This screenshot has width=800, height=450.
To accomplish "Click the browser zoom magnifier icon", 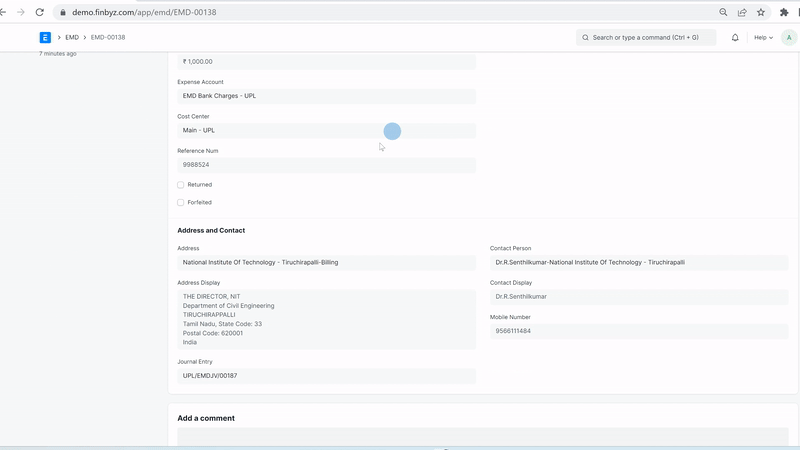I will 723,12.
